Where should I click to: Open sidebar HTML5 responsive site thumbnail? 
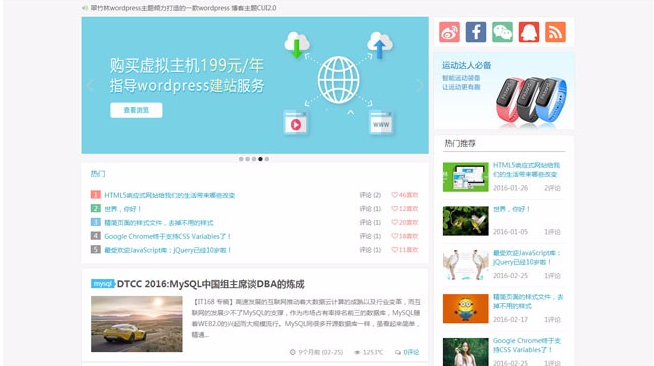coord(465,177)
